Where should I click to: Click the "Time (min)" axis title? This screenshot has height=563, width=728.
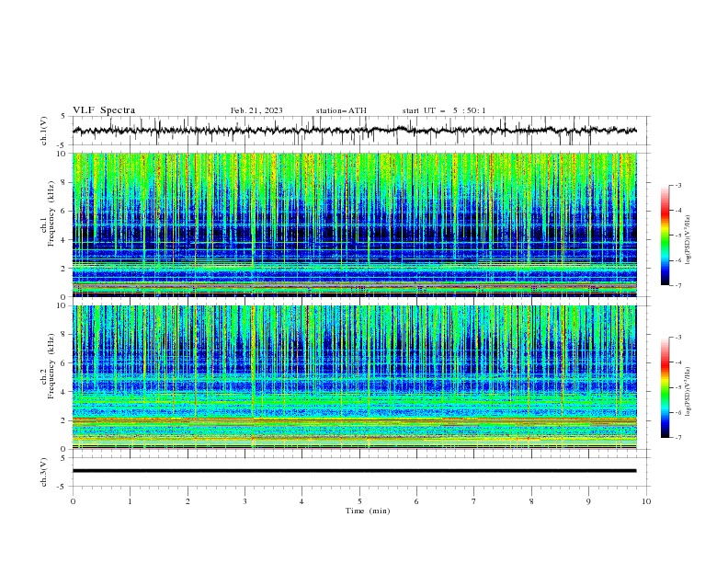tap(368, 511)
